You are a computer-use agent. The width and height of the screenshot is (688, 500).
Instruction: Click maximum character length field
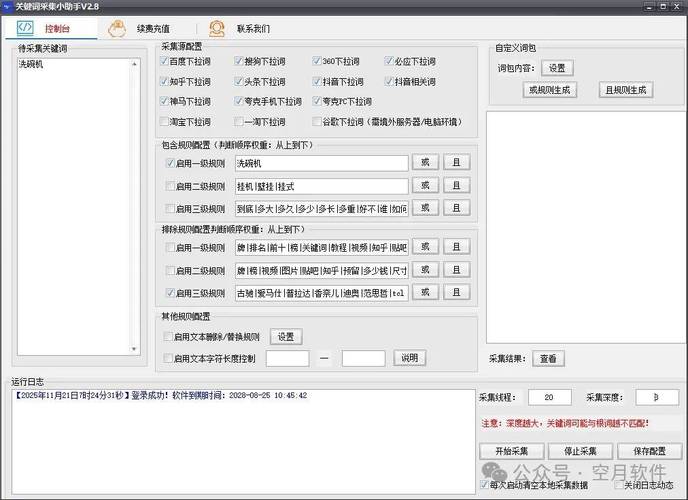click(x=363, y=358)
